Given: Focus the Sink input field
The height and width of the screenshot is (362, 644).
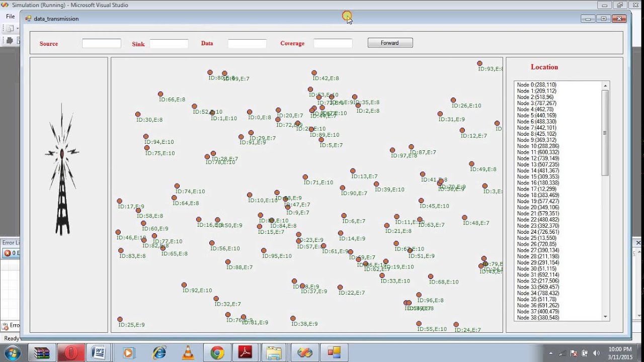Looking at the screenshot, I should (169, 44).
